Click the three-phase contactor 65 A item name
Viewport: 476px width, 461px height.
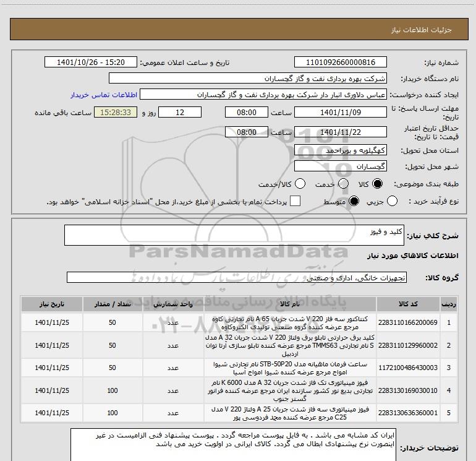pos(290,323)
